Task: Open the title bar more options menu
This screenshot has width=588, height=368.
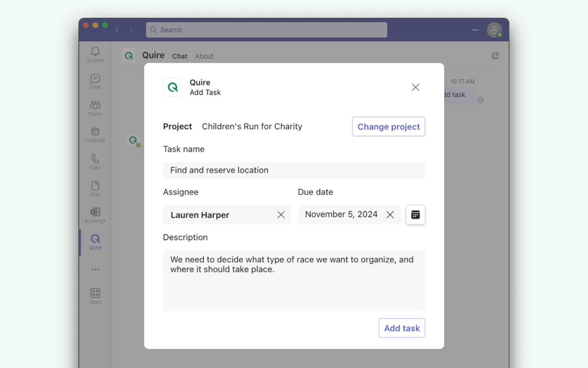Action: [x=475, y=30]
